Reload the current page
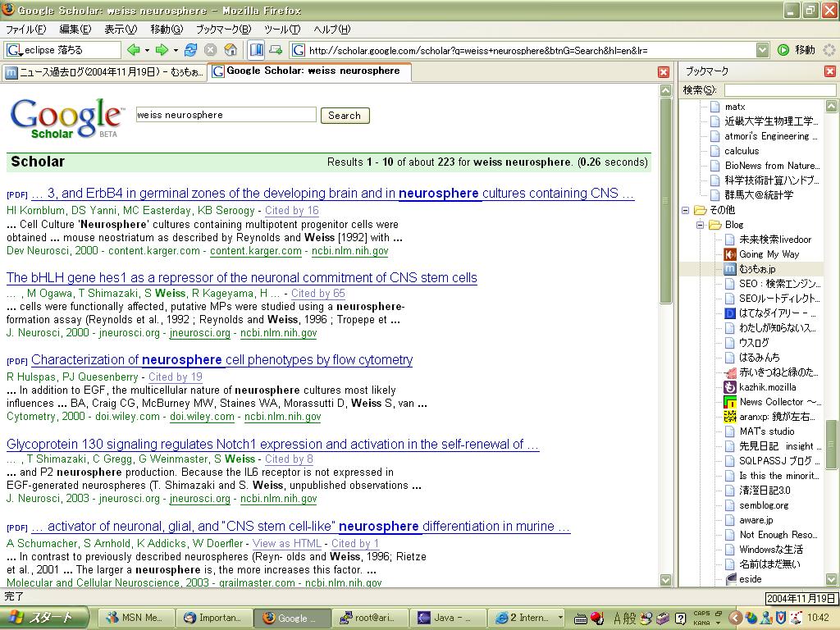840x630 pixels. click(190, 50)
